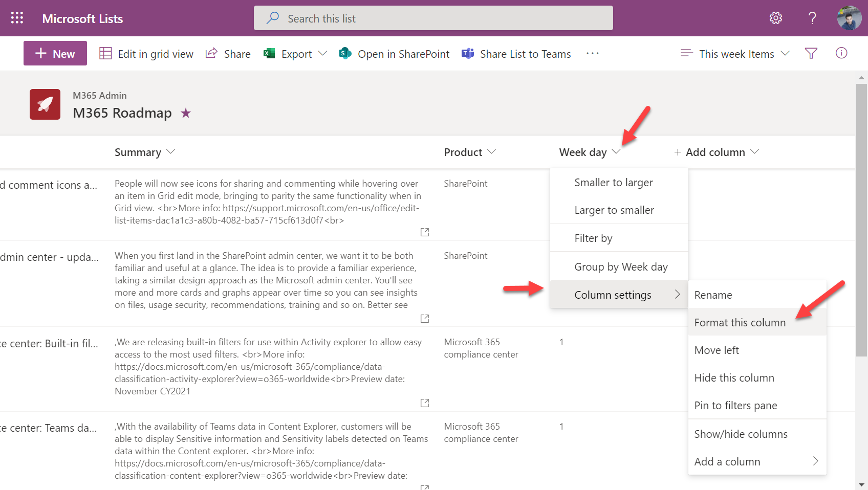The height and width of the screenshot is (490, 868).
Task: Click the Search this list field
Action: [433, 18]
